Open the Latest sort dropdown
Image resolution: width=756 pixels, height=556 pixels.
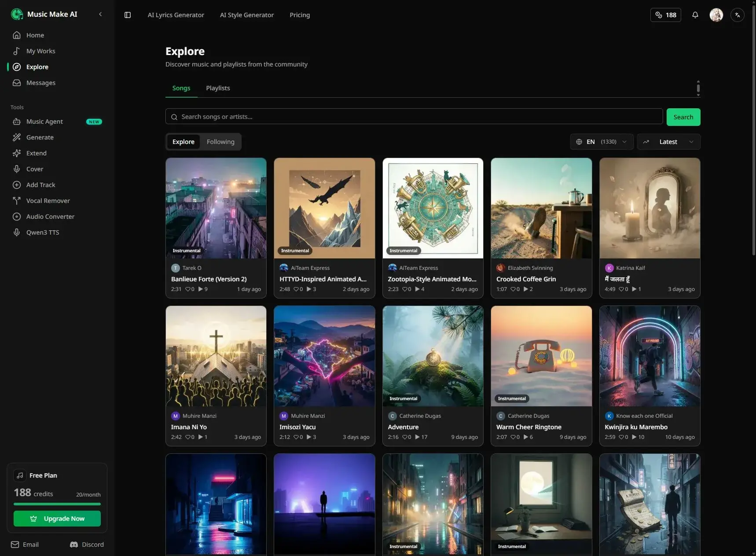point(668,142)
